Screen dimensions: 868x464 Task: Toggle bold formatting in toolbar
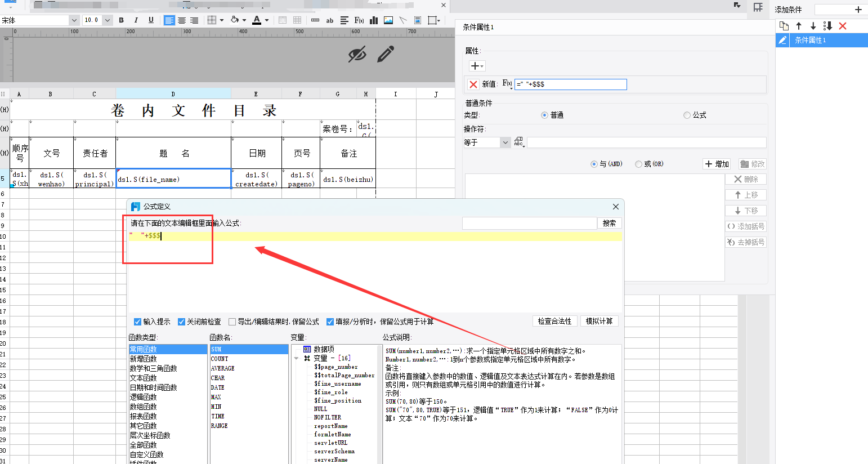pyautogui.click(x=121, y=20)
